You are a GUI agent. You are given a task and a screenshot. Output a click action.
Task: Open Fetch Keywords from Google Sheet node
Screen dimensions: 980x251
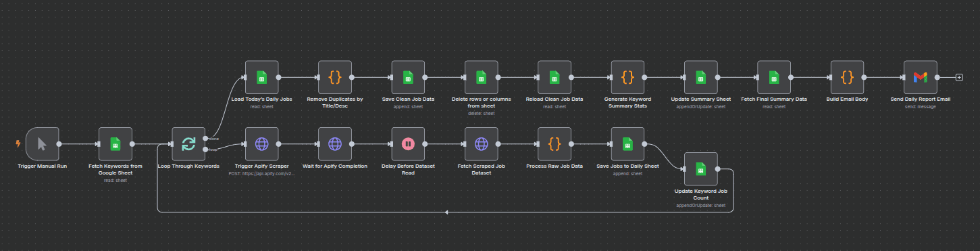pos(115,143)
